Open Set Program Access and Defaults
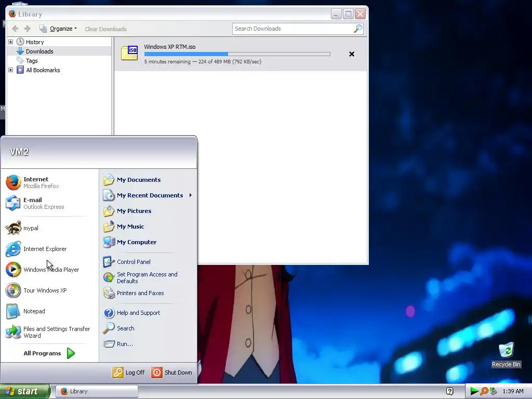 pos(140,278)
